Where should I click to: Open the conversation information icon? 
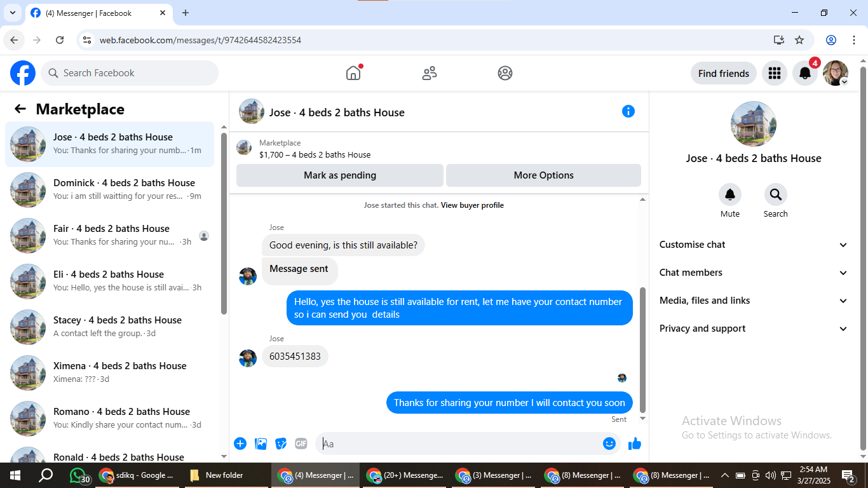[x=628, y=111]
